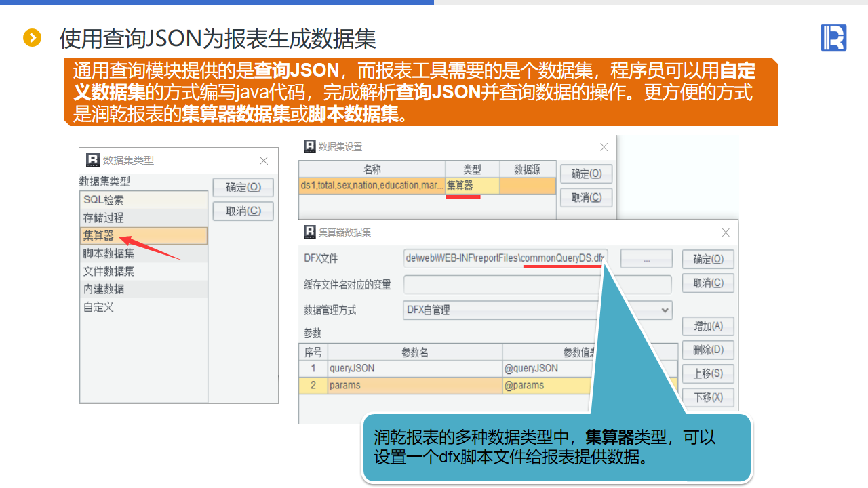Select the 集算器 dataset type
The height and width of the screenshot is (488, 868).
[143, 236]
